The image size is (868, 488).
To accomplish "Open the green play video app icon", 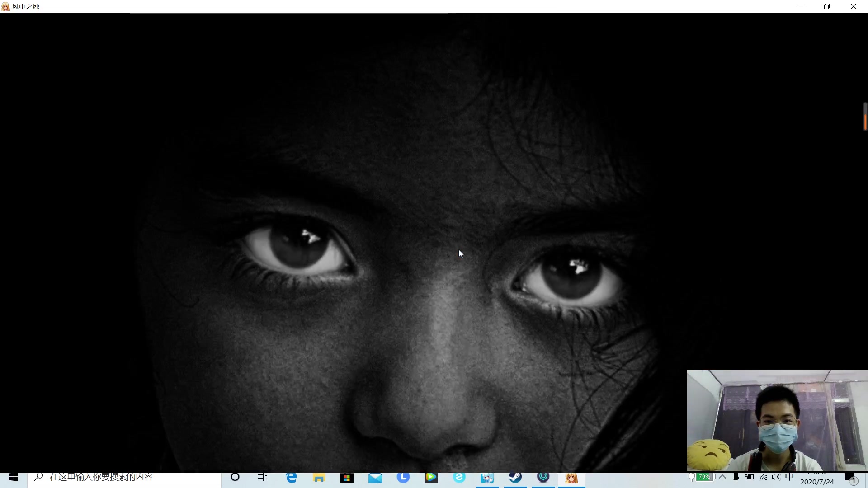I will [x=431, y=478].
